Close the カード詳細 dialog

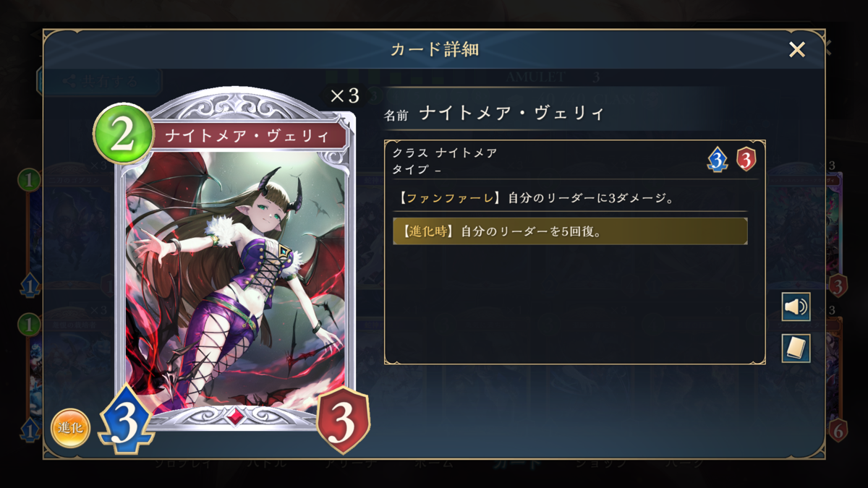(796, 49)
